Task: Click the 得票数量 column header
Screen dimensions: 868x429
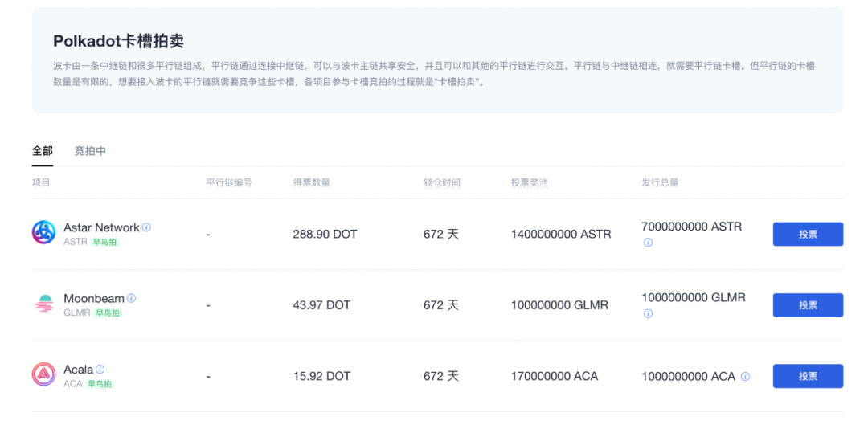Action: (x=311, y=182)
